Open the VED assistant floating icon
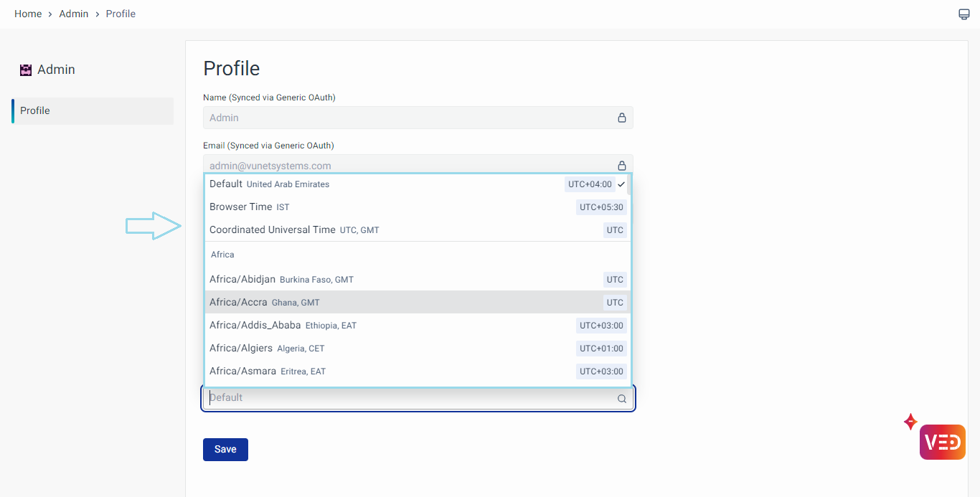 [942, 442]
